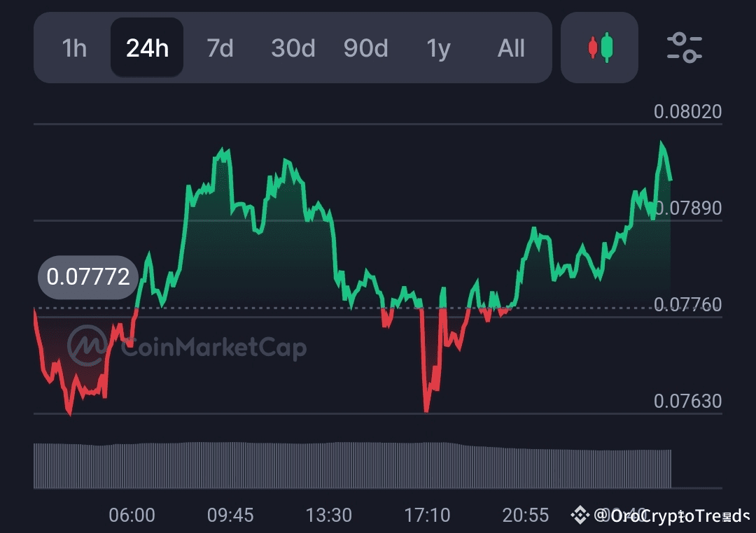Click the green peak at chart's right end
756x533 pixels.
point(661,145)
